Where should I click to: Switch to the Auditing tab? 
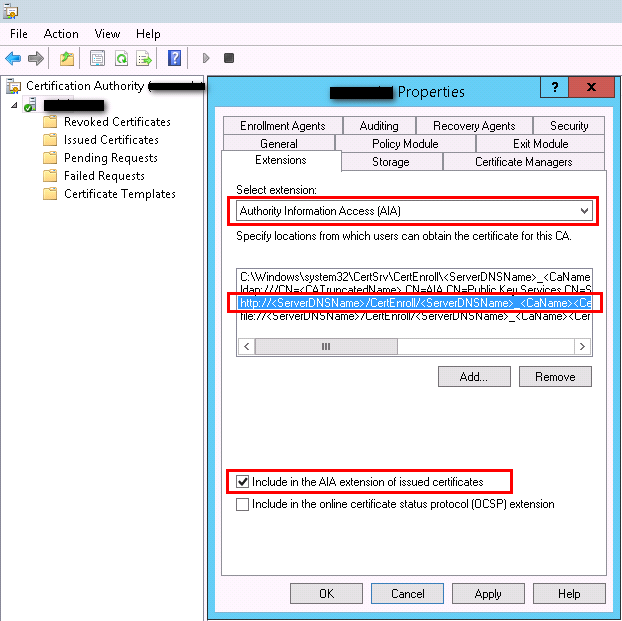pyautogui.click(x=378, y=126)
